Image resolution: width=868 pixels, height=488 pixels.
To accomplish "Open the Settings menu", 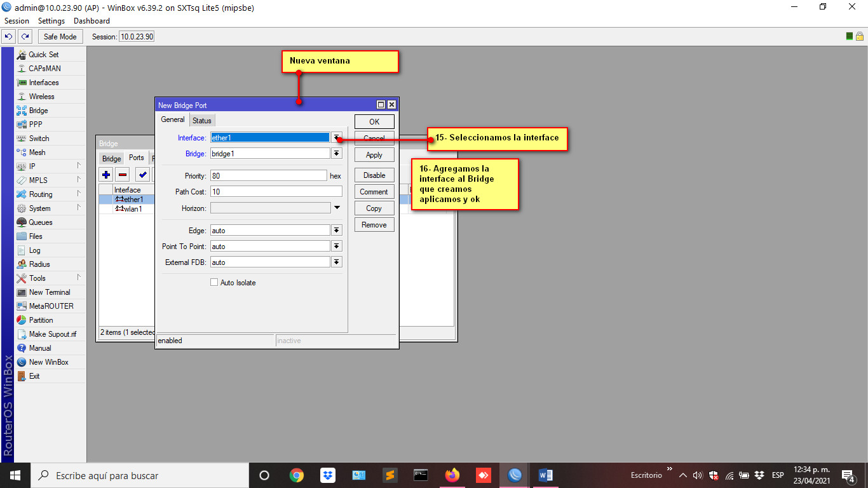I will [x=51, y=21].
